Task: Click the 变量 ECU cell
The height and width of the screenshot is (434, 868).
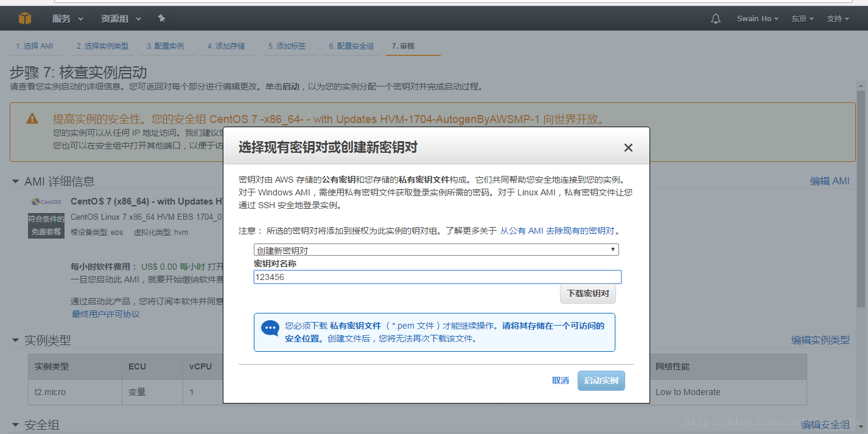Action: pyautogui.click(x=153, y=393)
